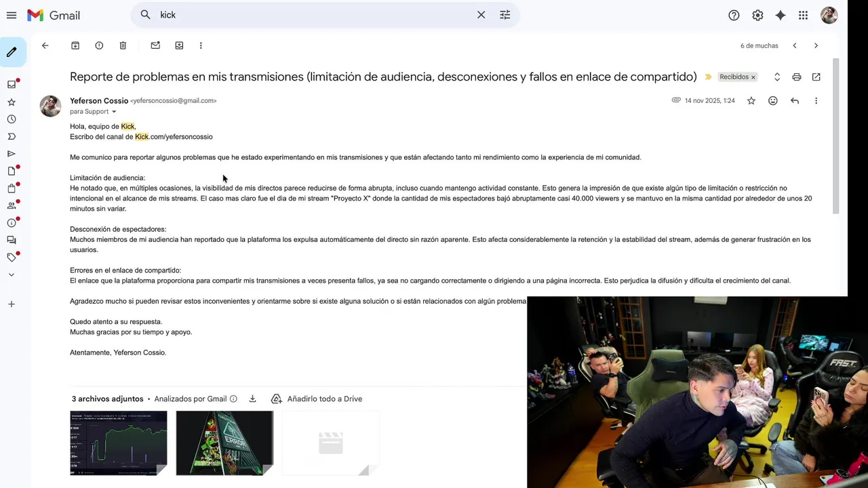The image size is (868, 488).
Task: Delete this email with trash icon
Action: point(123,45)
